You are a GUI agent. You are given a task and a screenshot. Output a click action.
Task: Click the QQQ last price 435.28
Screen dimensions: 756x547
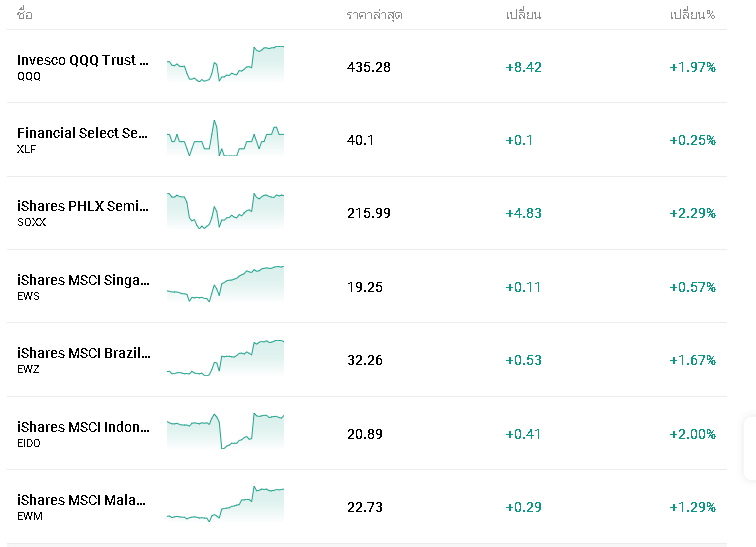pos(369,67)
